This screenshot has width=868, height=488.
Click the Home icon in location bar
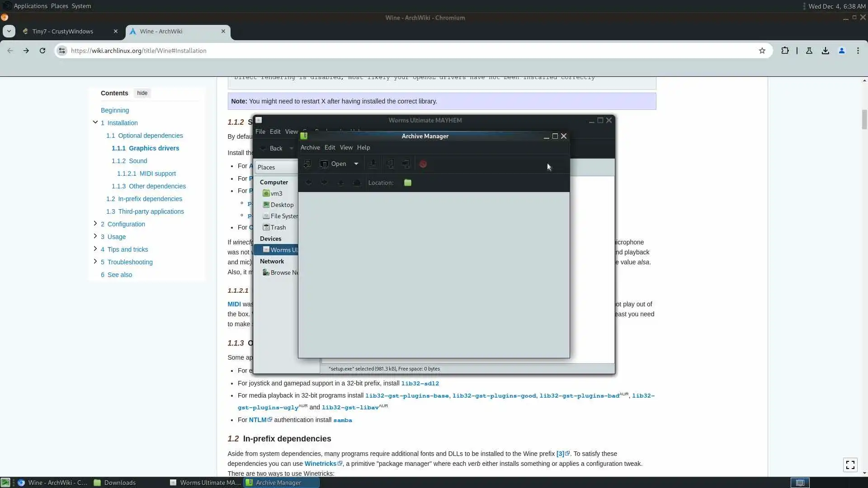[x=357, y=183]
